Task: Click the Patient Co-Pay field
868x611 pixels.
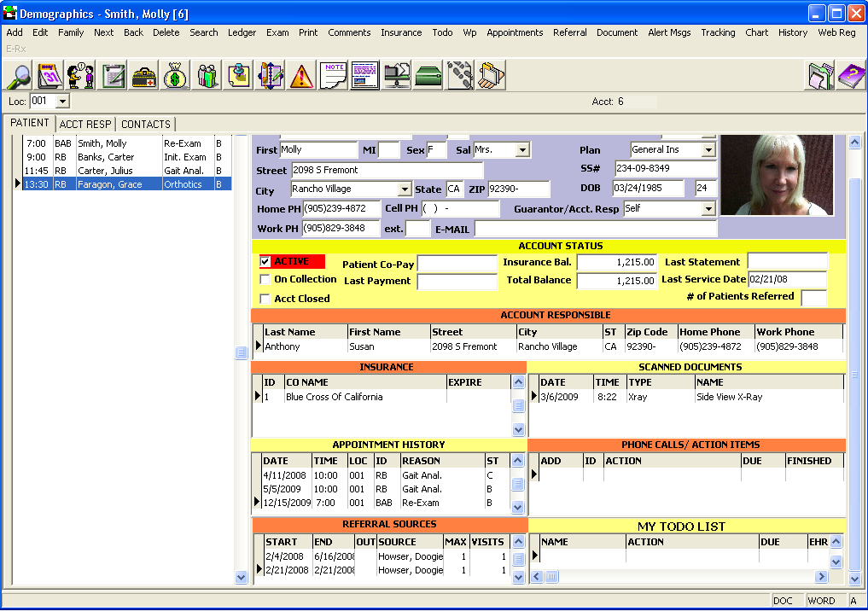Action: click(x=457, y=264)
